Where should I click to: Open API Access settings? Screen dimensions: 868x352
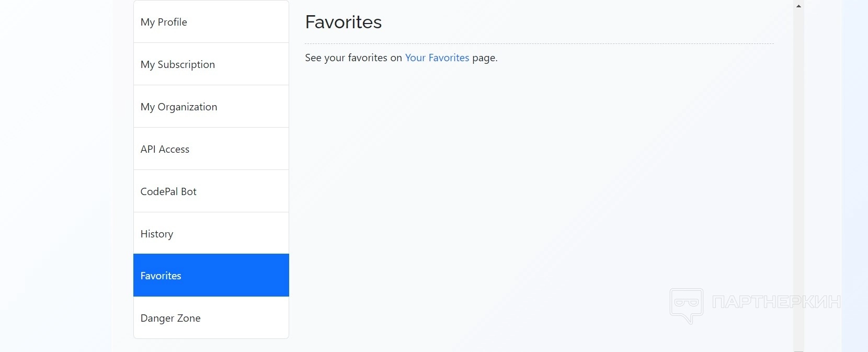point(211,149)
